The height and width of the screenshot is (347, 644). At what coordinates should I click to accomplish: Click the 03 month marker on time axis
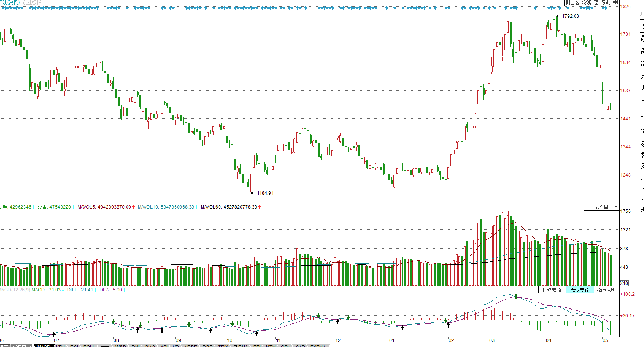492,340
